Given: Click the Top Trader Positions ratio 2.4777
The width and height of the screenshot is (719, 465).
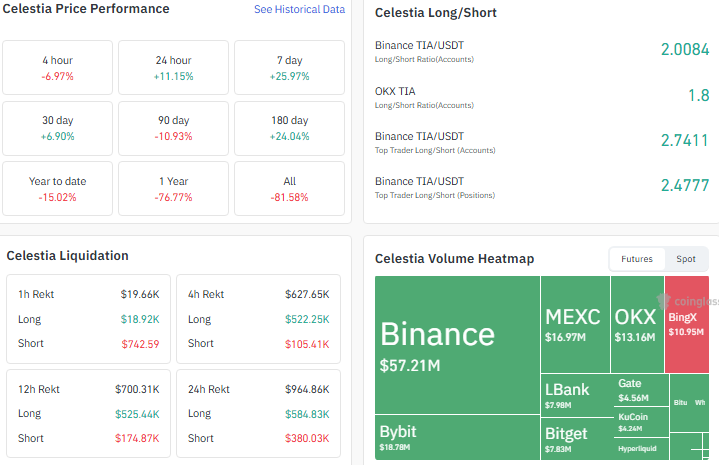Looking at the screenshot, I should pyautogui.click(x=685, y=185).
